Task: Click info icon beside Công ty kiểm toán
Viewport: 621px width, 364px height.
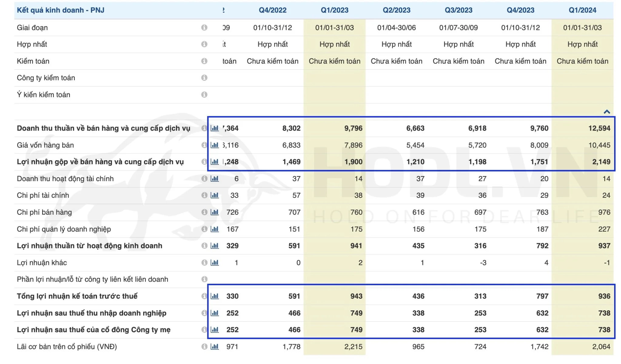Action: [x=204, y=78]
